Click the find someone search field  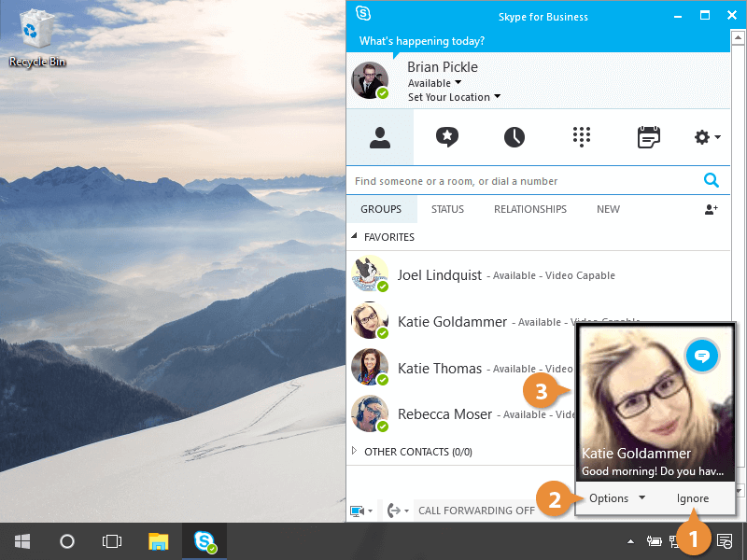[523, 181]
